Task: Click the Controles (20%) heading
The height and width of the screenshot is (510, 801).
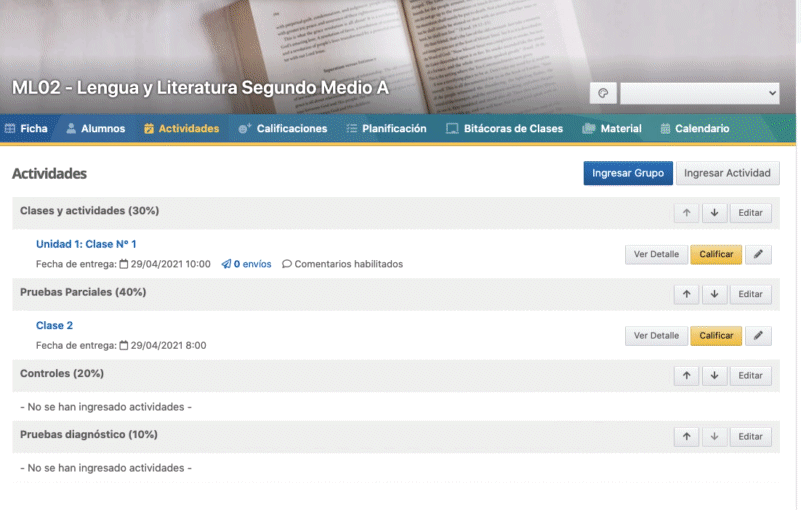Action: [x=62, y=374]
